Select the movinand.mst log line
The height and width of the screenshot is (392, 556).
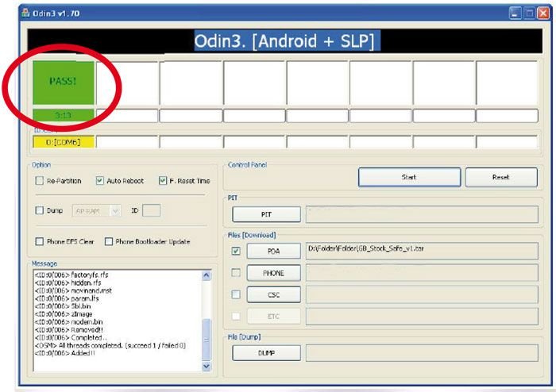tap(73, 290)
